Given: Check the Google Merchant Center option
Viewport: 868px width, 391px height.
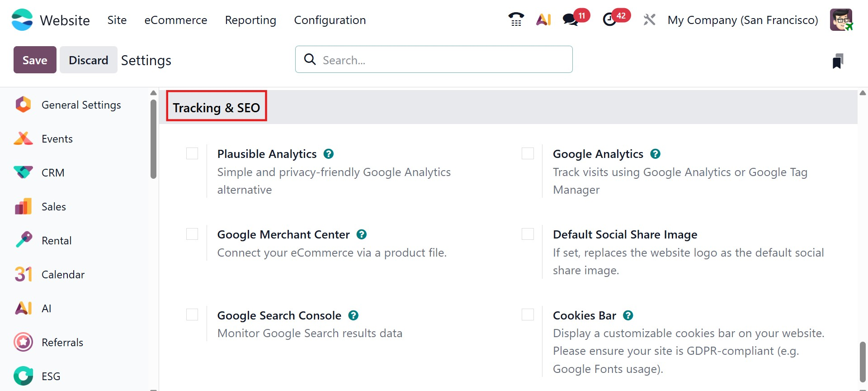Looking at the screenshot, I should point(192,234).
